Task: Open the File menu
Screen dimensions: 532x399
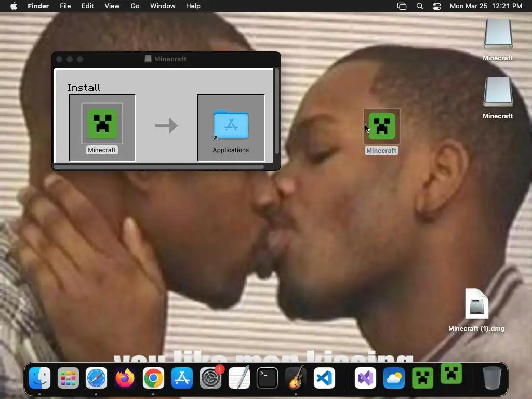Action: point(65,6)
